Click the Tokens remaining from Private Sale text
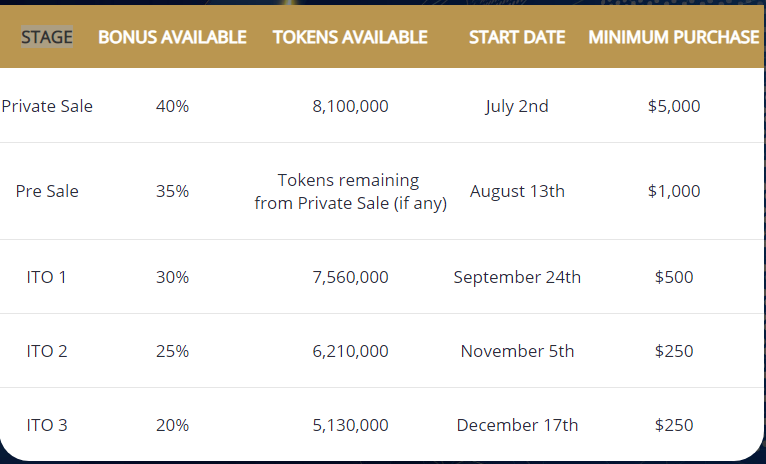This screenshot has height=464, width=766. tap(350, 191)
